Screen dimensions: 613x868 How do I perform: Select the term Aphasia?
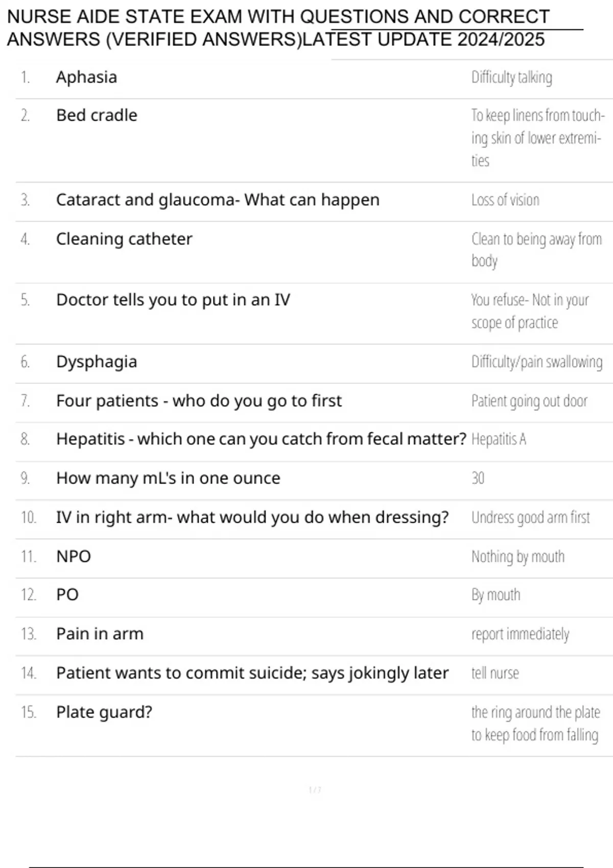pyautogui.click(x=86, y=77)
